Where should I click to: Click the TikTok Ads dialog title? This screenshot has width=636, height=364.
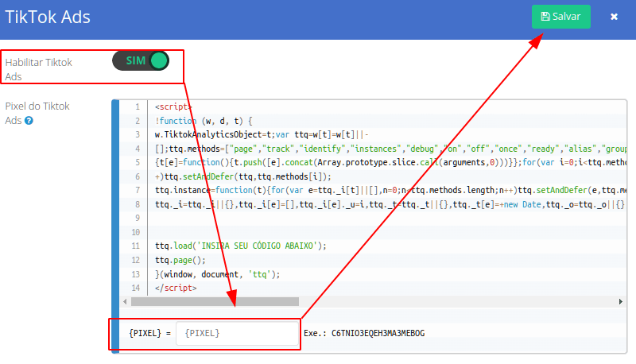tap(48, 17)
